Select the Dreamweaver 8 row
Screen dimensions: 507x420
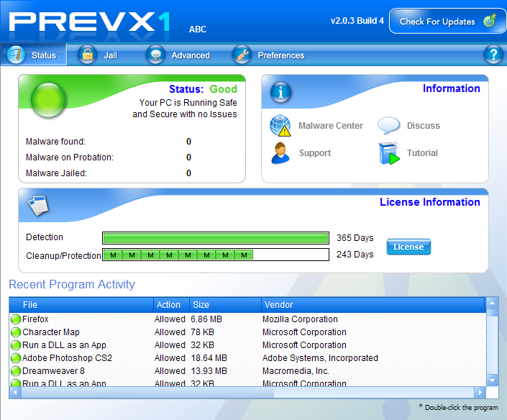click(x=247, y=371)
